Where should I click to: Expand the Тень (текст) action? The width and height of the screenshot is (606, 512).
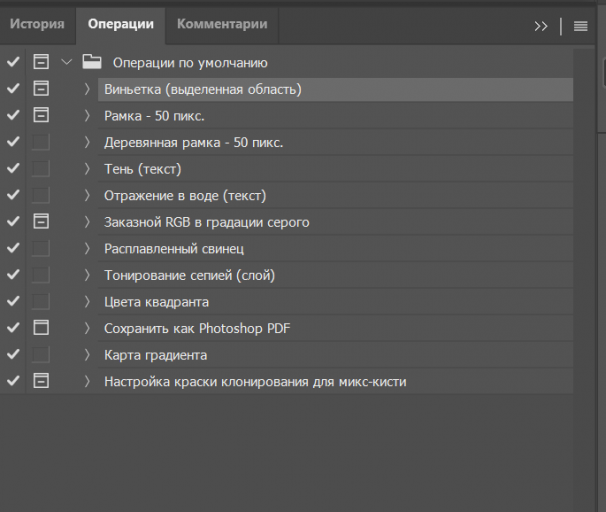(87, 169)
